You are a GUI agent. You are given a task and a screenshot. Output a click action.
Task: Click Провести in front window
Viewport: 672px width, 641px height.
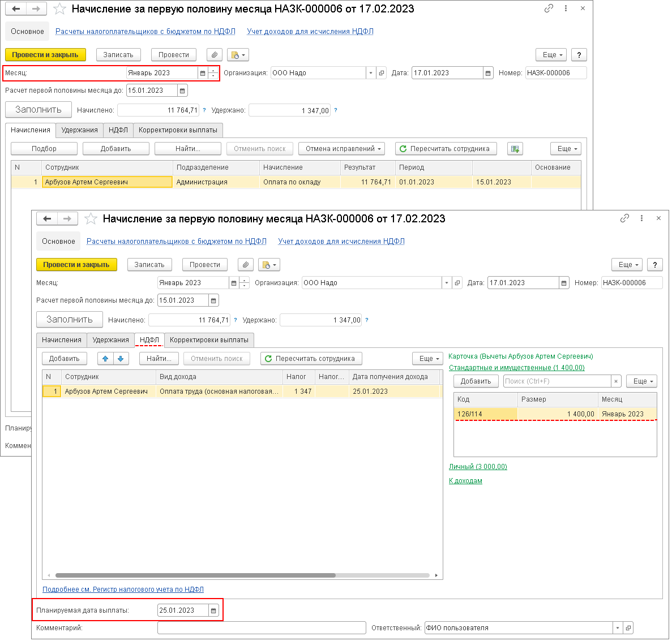pyautogui.click(x=205, y=265)
